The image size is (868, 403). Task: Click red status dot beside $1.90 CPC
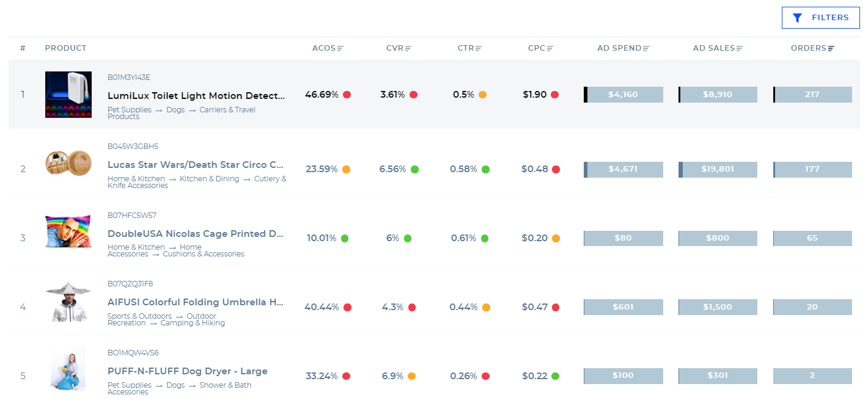point(554,95)
